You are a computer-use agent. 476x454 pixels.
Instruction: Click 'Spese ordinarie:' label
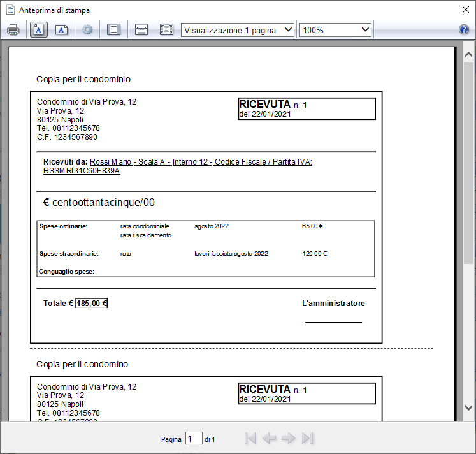(64, 226)
